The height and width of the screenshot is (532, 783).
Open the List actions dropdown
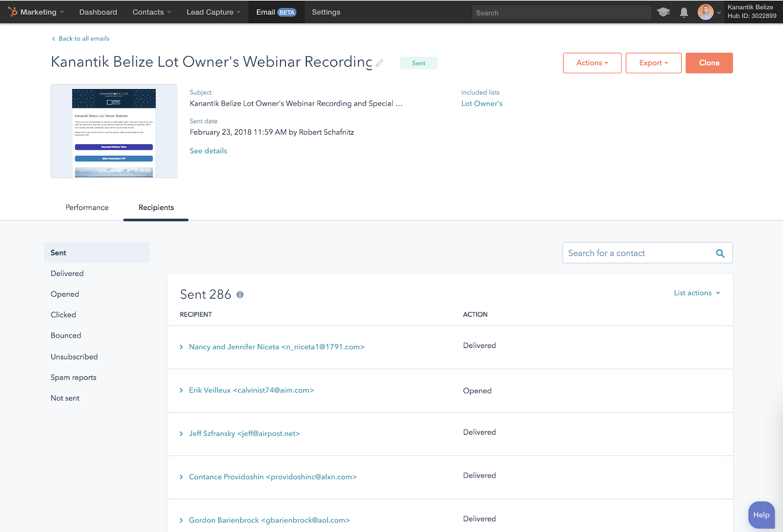(697, 293)
